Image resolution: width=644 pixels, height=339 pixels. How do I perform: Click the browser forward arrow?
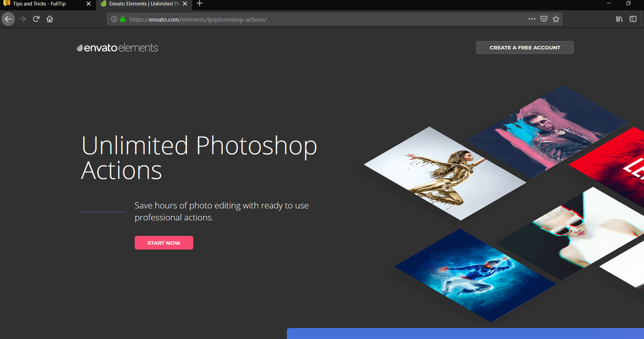(22, 19)
